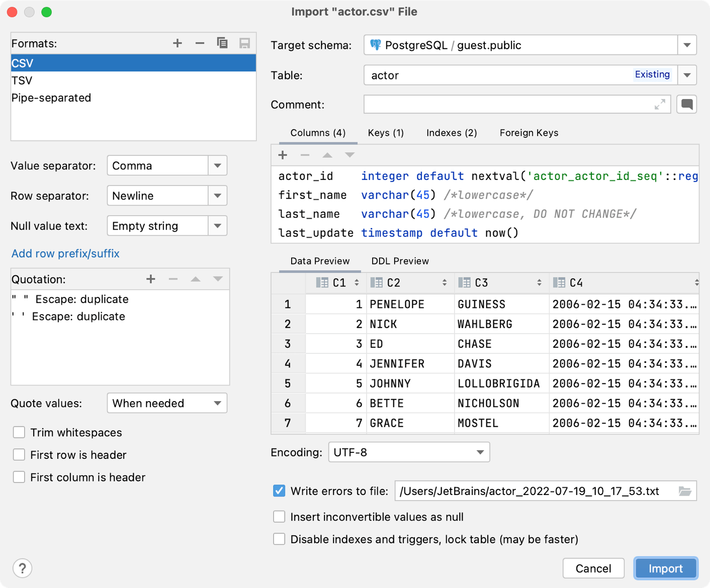
Task: Select the TSV format
Action: click(22, 80)
